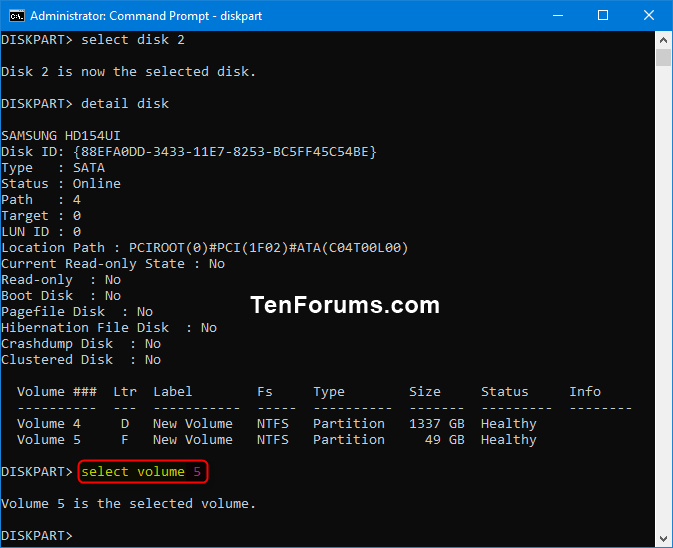Click the 'Boot Disk : No' line
The height and width of the screenshot is (548, 673).
click(x=61, y=296)
